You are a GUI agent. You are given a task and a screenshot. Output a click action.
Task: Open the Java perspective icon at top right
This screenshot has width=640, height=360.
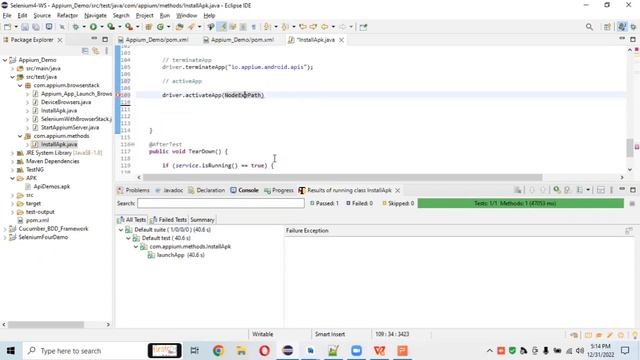click(x=622, y=27)
